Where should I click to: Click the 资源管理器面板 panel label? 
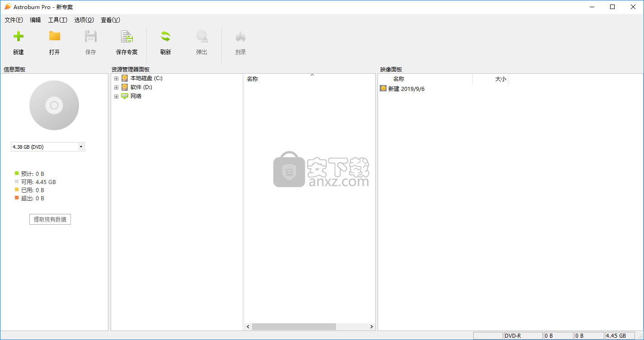[131, 69]
